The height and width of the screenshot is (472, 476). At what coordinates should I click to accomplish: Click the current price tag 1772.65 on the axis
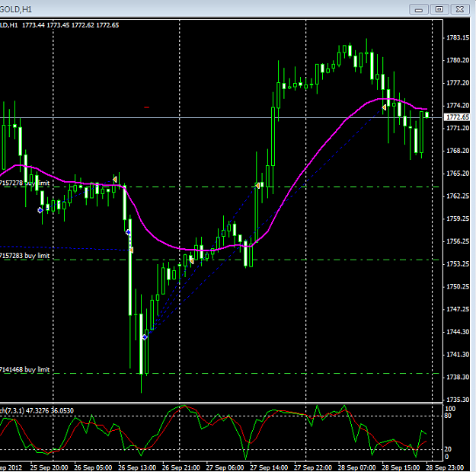pos(457,117)
